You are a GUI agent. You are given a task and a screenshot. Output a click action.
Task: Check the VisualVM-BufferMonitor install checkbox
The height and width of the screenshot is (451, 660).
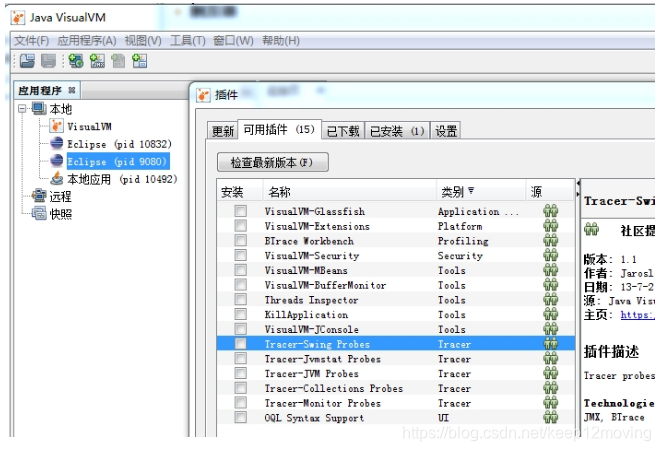(x=241, y=285)
